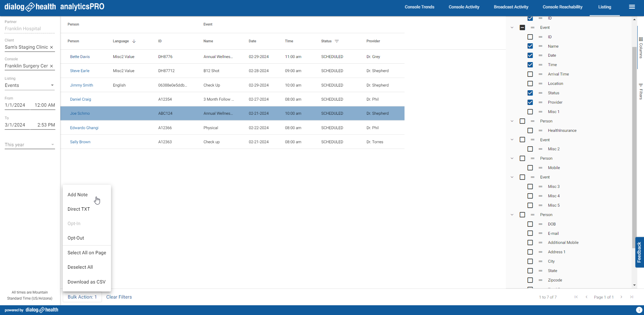Click the Language sort arrow icon
This screenshot has height=315, width=644.
[134, 41]
